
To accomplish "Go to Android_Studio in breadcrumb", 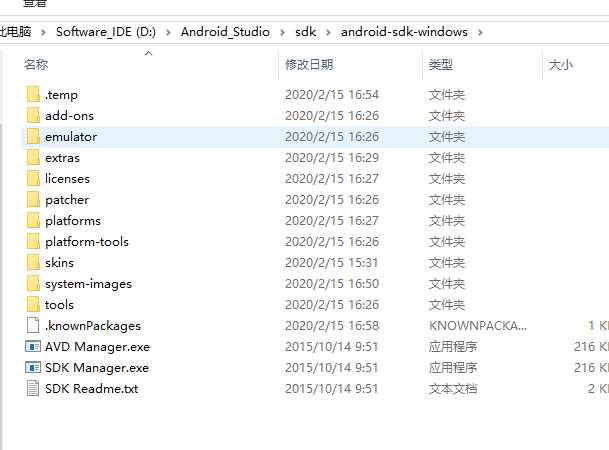I will click(x=225, y=32).
